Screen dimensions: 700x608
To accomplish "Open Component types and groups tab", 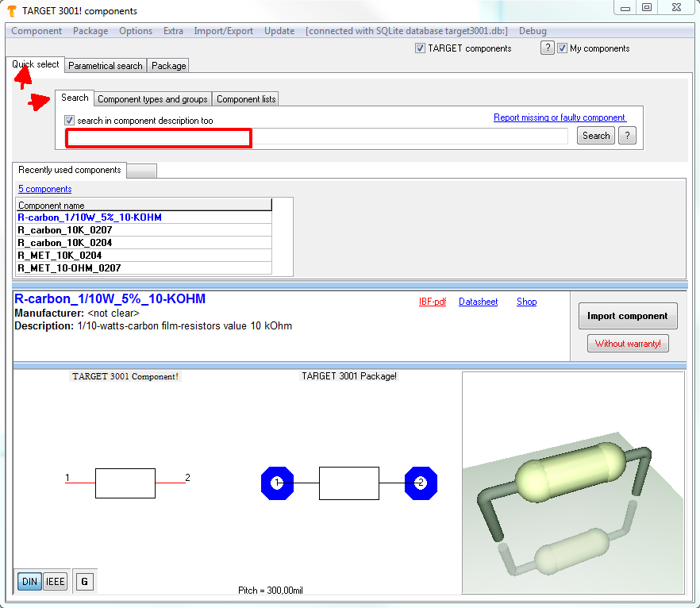I will (x=152, y=99).
